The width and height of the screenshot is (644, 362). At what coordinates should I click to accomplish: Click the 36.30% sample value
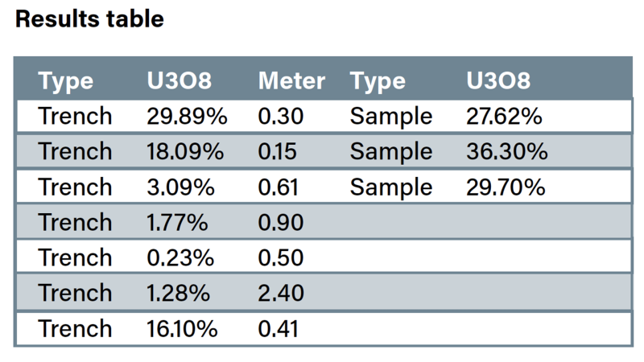point(506,151)
